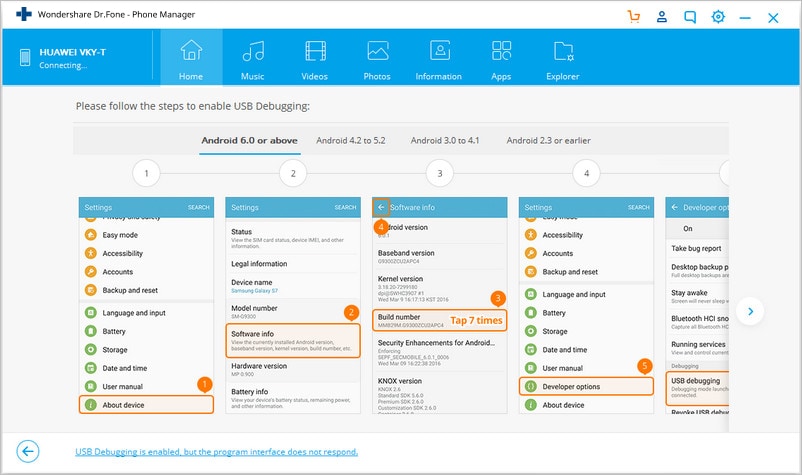Show next steps with right chevron

click(750, 311)
